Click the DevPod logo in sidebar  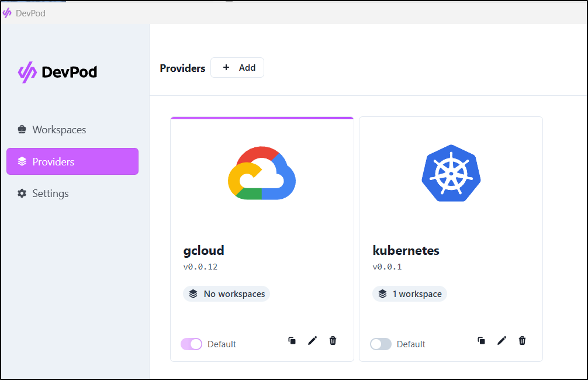coord(57,72)
